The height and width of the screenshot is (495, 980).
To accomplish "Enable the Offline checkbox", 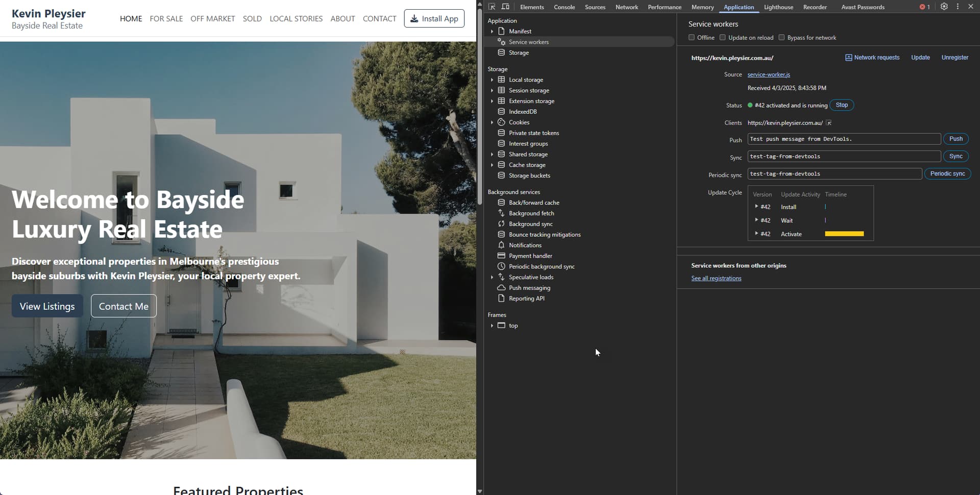I will [x=692, y=38].
